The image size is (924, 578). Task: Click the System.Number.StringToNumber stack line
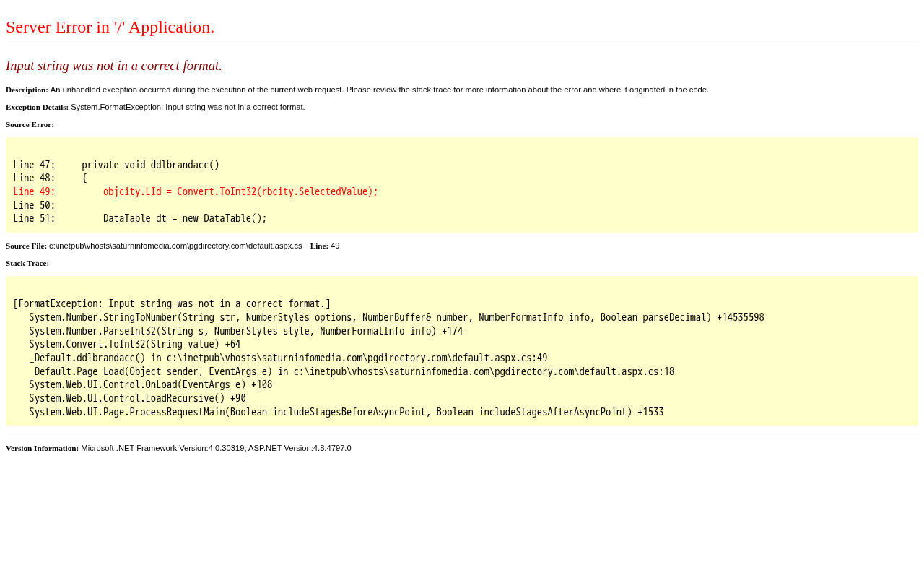coord(396,318)
